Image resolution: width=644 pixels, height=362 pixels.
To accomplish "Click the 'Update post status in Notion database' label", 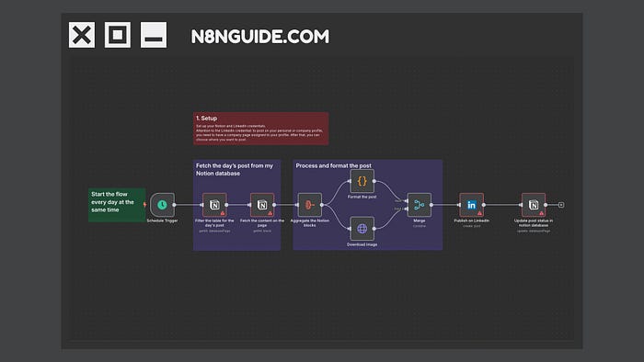I will pos(534,222).
